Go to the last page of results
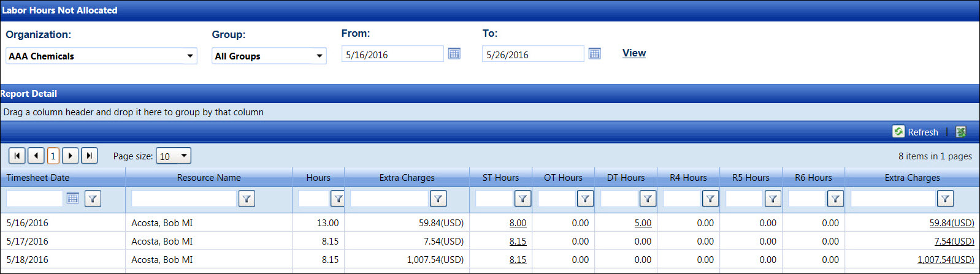The height and width of the screenshot is (274, 980). pos(90,156)
